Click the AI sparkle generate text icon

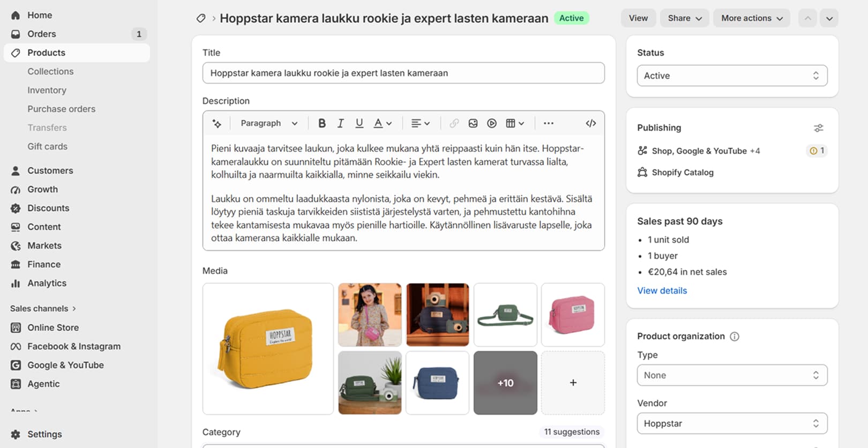(216, 123)
